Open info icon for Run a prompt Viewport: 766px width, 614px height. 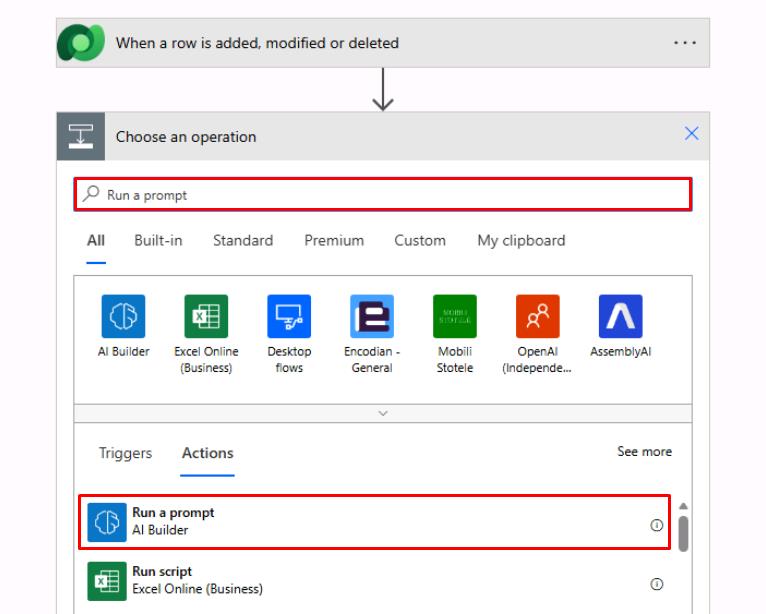657,525
